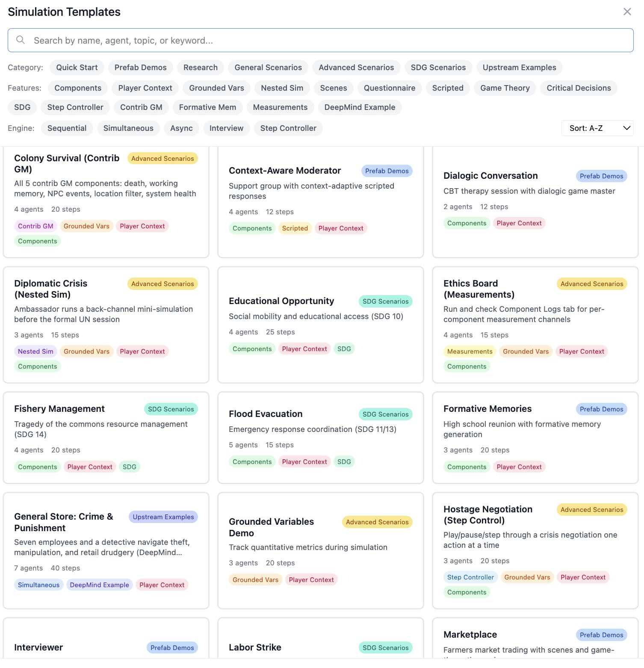Toggle the Components feature filter

78,88
